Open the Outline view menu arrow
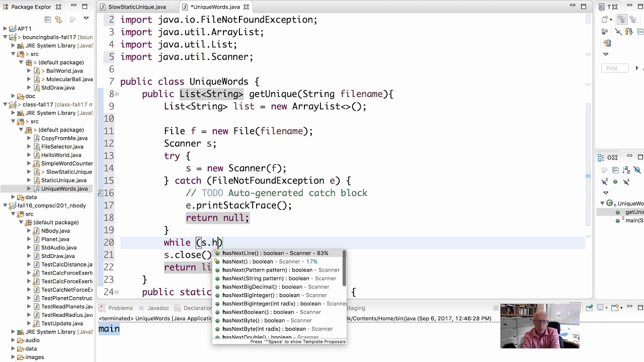644x362 pixels. point(606,193)
